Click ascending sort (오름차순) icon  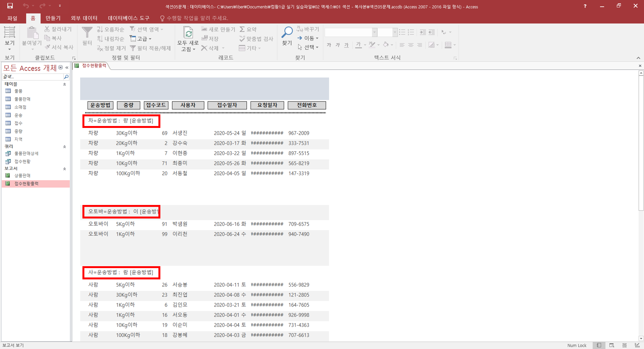tap(100, 29)
